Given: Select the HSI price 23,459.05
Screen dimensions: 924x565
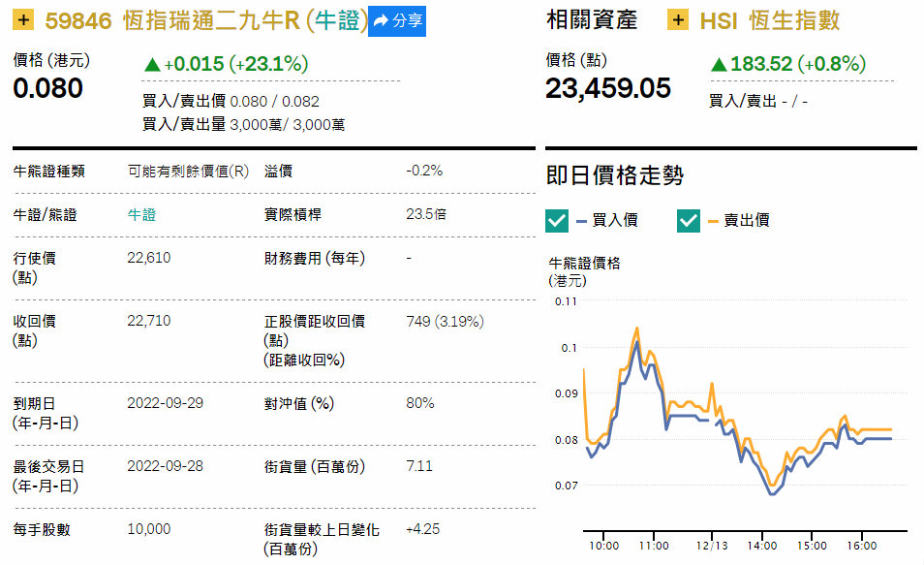Looking at the screenshot, I should point(608,88).
